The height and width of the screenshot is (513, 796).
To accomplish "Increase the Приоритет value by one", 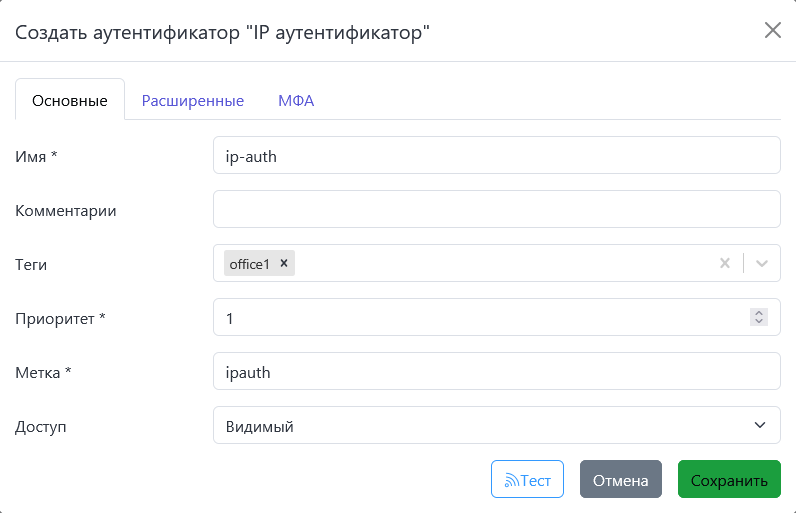I will pyautogui.click(x=759, y=313).
